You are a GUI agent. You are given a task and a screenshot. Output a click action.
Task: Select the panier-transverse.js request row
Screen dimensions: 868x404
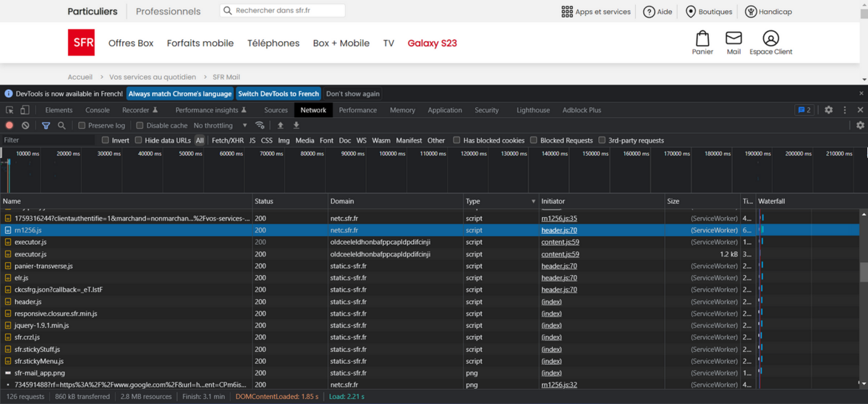(430, 266)
